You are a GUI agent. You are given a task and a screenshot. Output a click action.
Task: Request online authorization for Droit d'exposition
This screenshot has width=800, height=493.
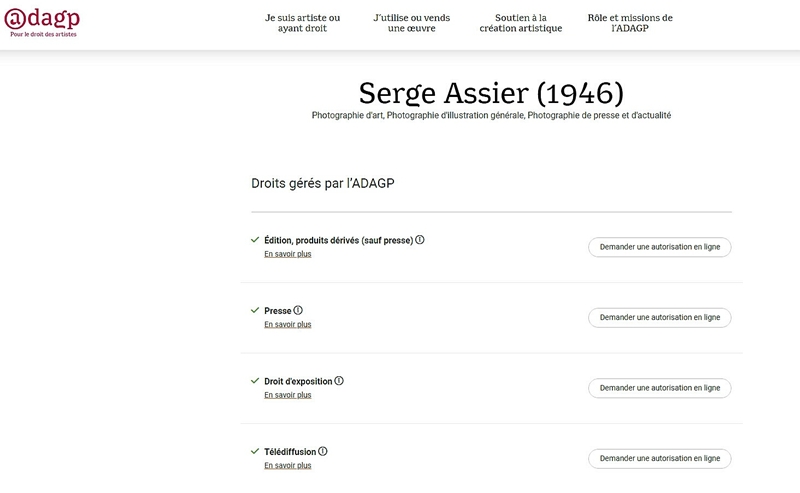(660, 388)
